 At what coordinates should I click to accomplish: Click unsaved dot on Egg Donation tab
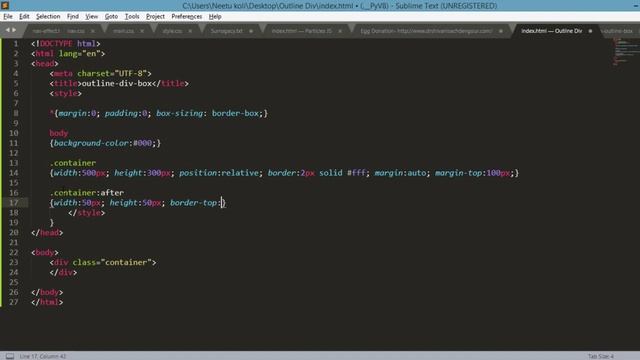[x=500, y=31]
